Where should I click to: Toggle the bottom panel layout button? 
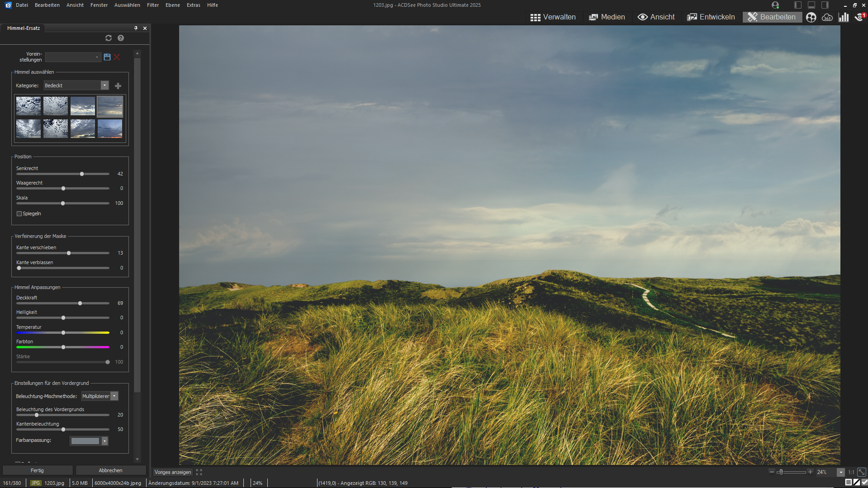(811, 5)
